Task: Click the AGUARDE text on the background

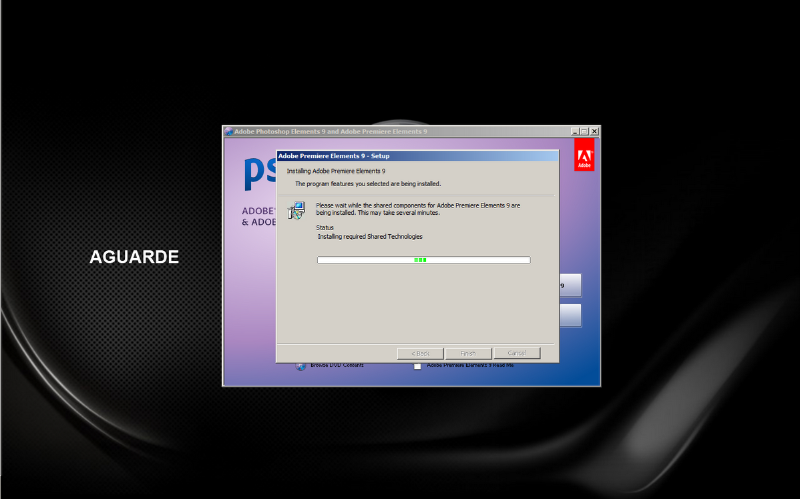Action: [134, 257]
